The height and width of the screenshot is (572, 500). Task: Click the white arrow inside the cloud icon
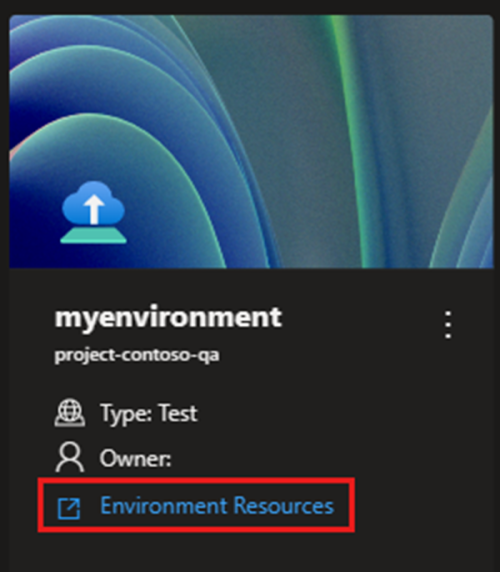tap(94, 209)
